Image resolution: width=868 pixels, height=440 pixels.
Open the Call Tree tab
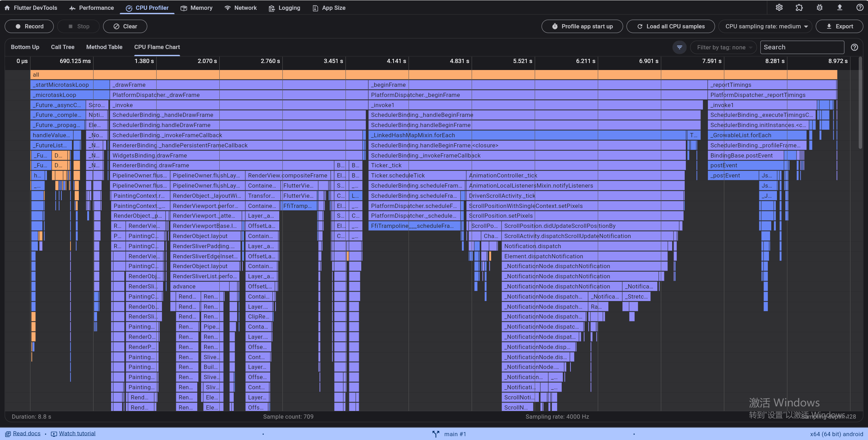[x=62, y=47]
